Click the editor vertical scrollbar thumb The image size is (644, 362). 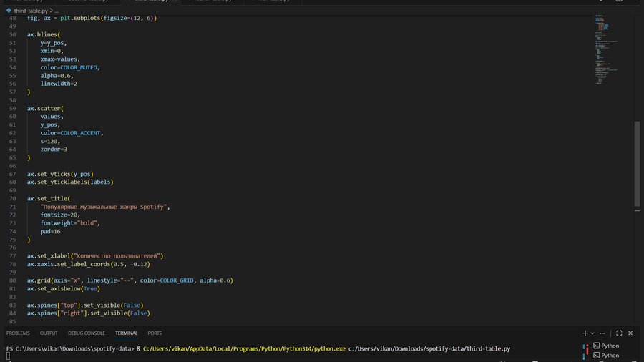[637, 165]
